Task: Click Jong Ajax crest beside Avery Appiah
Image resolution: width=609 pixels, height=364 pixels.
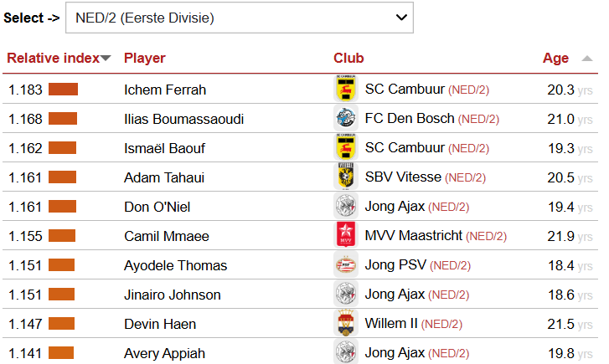Action: click(x=346, y=353)
